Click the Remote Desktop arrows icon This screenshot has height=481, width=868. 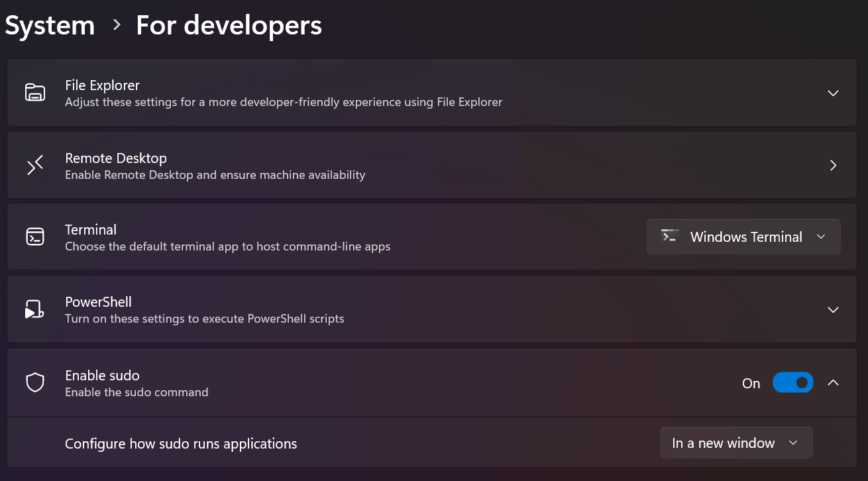click(35, 165)
